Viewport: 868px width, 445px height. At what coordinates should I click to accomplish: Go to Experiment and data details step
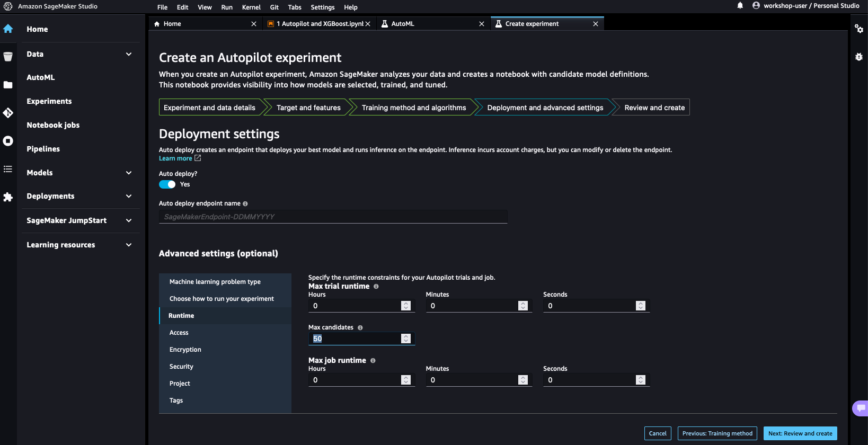(x=210, y=108)
